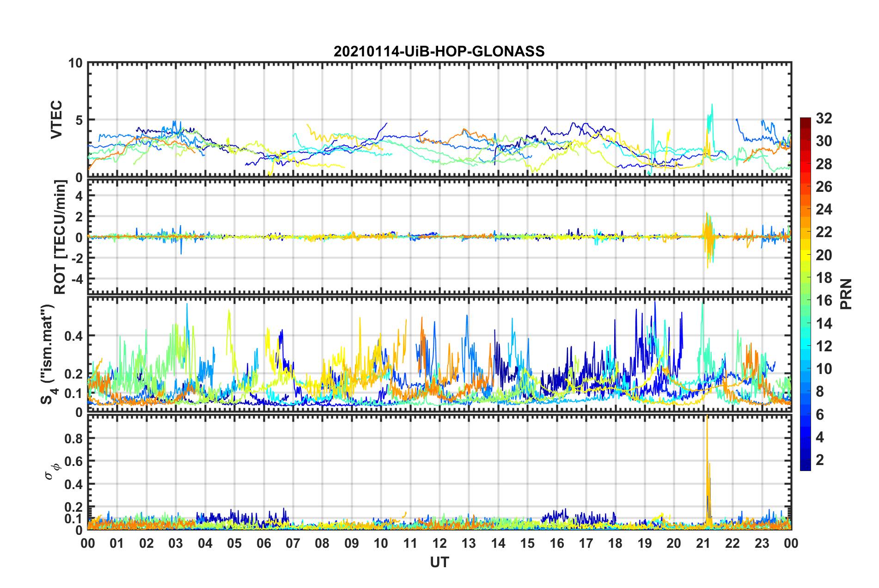This screenshot has height=588, width=879.
Task: Click colorbar tick label 8
Action: pyautogui.click(x=820, y=392)
